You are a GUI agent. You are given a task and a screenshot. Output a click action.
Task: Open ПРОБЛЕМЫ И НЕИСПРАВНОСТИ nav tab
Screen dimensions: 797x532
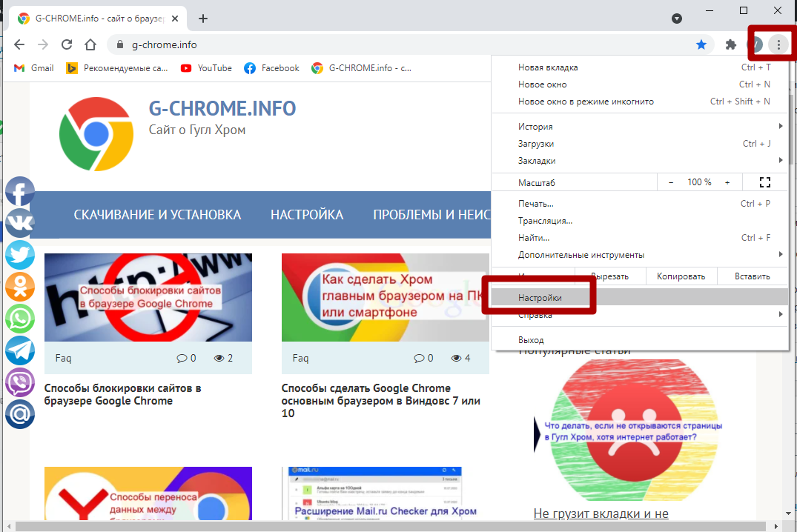tap(431, 215)
